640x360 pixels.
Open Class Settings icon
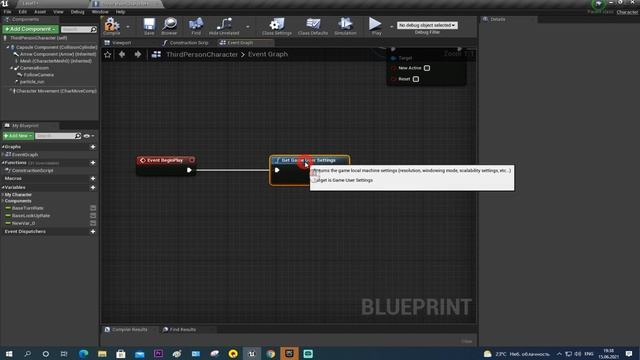click(x=277, y=24)
